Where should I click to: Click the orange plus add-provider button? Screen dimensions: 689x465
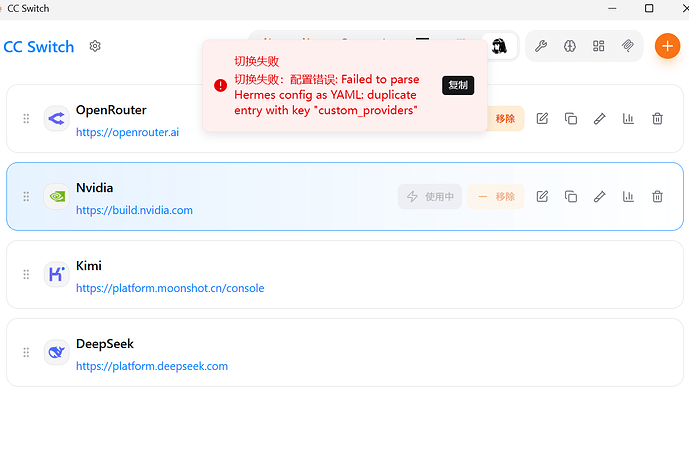click(x=667, y=46)
